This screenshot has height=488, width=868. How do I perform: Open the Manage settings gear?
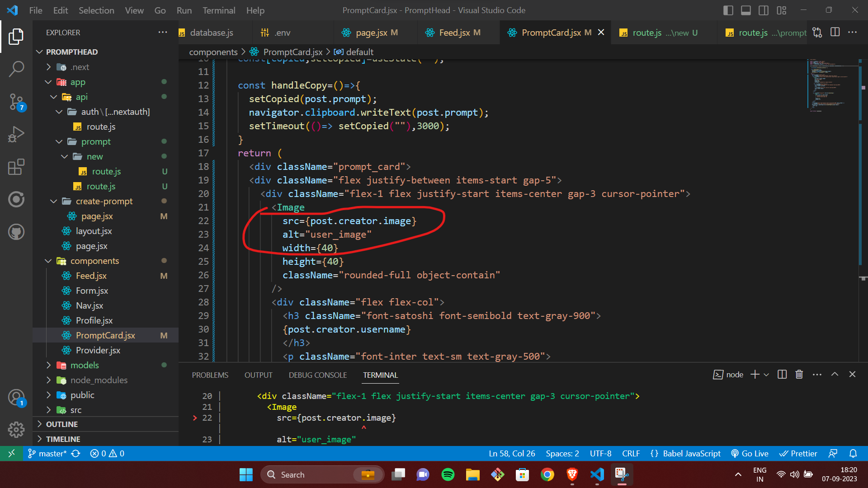(17, 430)
